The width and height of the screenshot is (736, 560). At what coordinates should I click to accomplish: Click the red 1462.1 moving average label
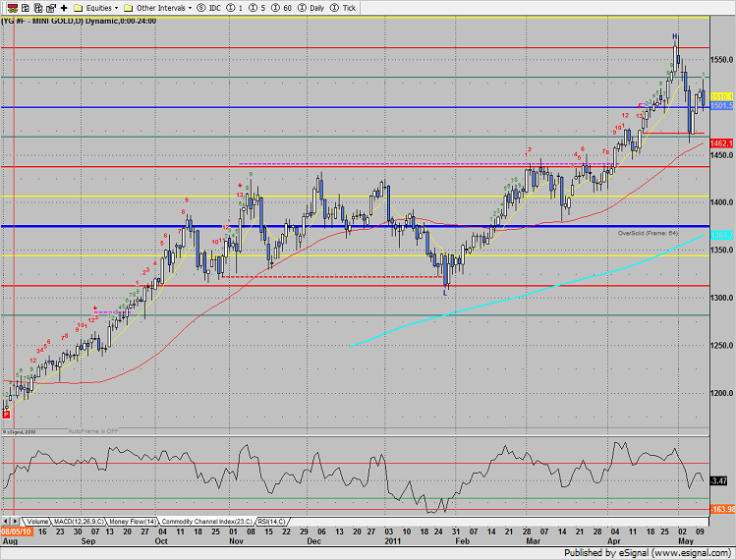tap(721, 143)
